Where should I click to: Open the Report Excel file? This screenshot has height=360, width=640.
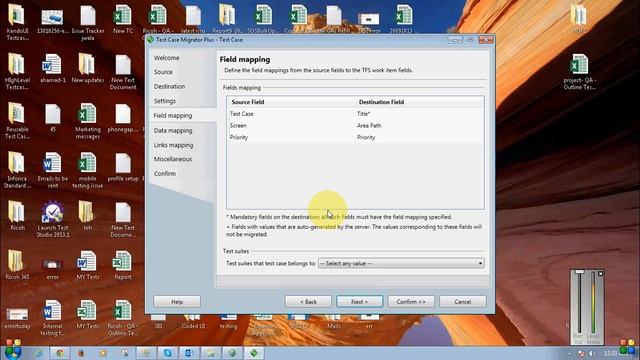pos(122,265)
